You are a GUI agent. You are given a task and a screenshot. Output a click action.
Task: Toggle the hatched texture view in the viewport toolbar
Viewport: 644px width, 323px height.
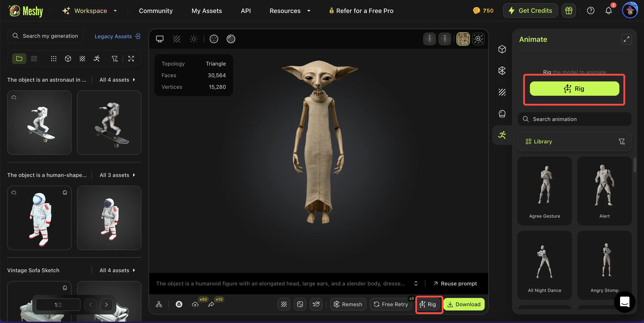177,39
